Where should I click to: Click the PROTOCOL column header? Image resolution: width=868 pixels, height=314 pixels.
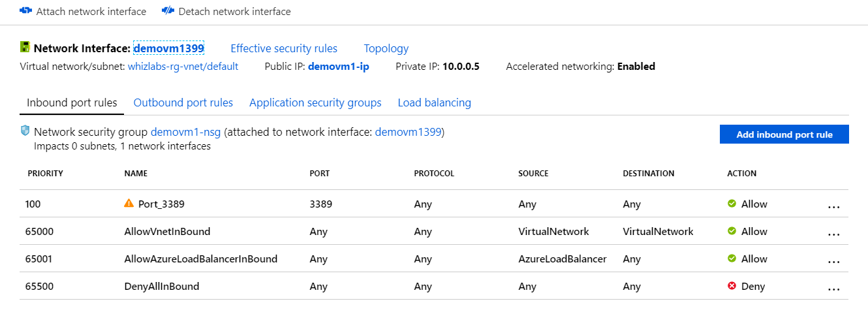tap(434, 174)
